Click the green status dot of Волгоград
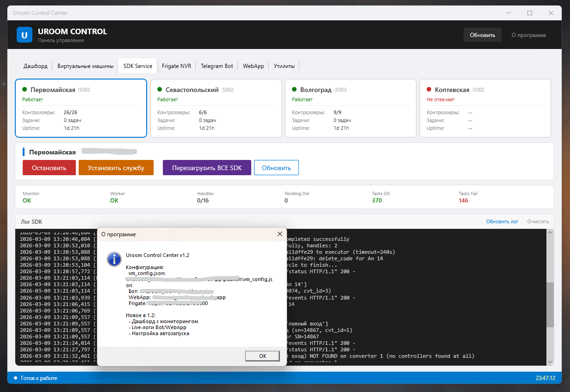The width and height of the screenshot is (570, 392). 294,90
